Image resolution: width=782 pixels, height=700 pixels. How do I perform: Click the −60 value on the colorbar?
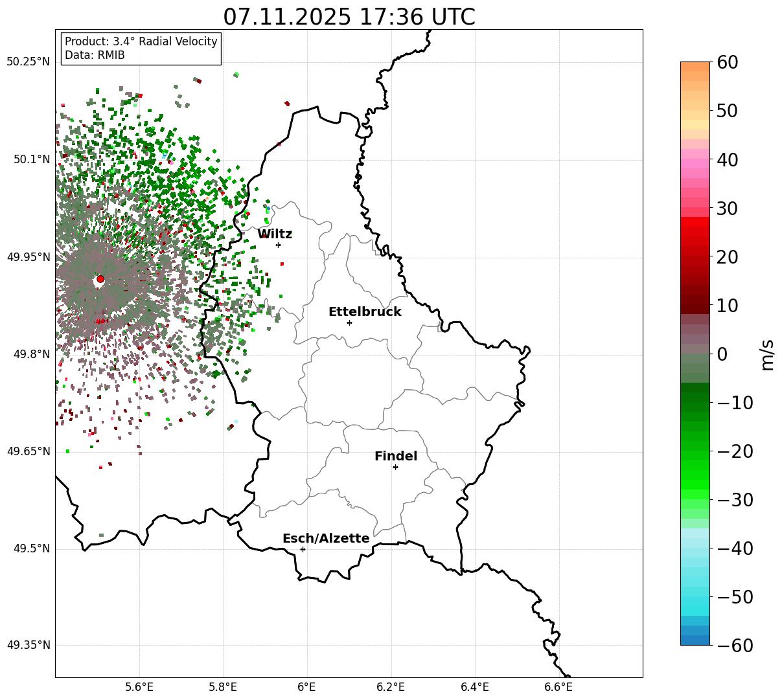point(735,646)
